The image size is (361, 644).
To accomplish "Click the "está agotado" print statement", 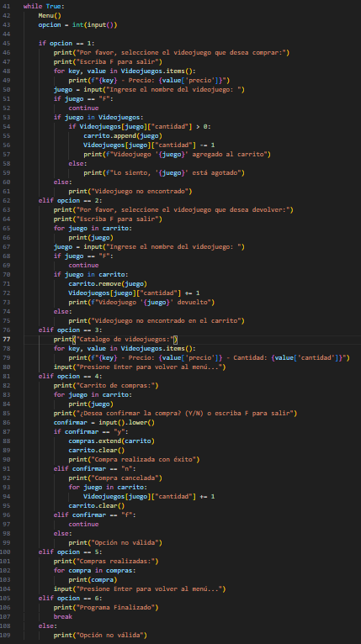I will coord(164,172).
